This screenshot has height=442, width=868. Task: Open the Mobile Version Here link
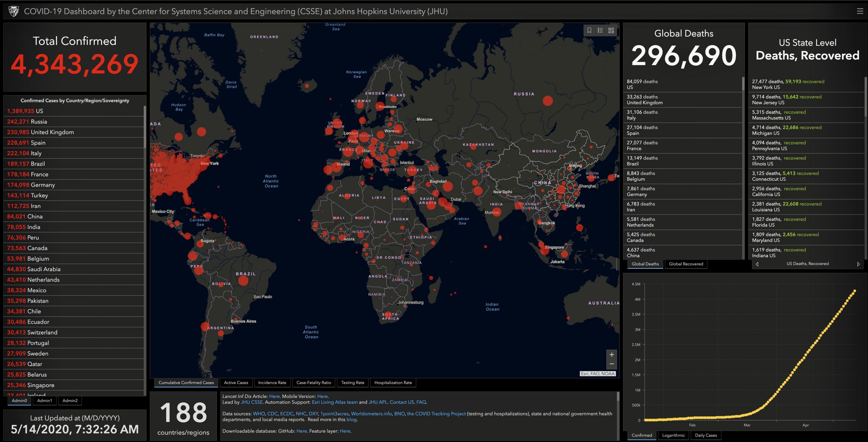pos(322,396)
